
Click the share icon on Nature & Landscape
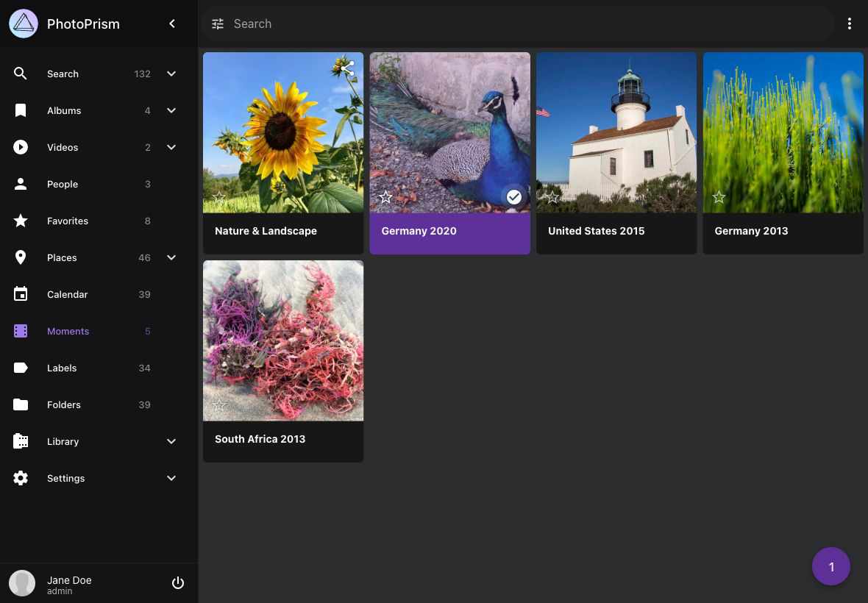346,68
